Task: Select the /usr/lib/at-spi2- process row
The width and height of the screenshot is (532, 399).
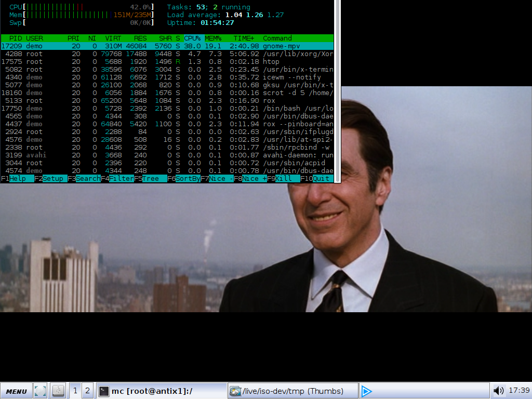Action: click(x=167, y=140)
